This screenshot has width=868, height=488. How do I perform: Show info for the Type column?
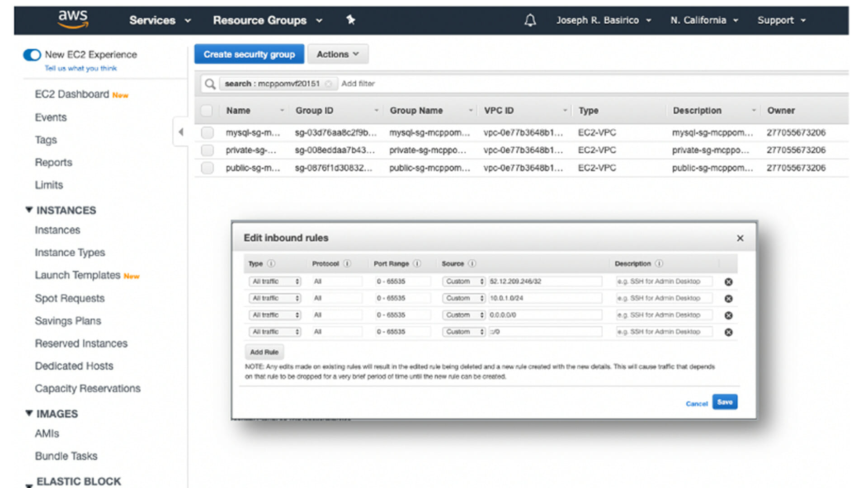[x=271, y=263]
